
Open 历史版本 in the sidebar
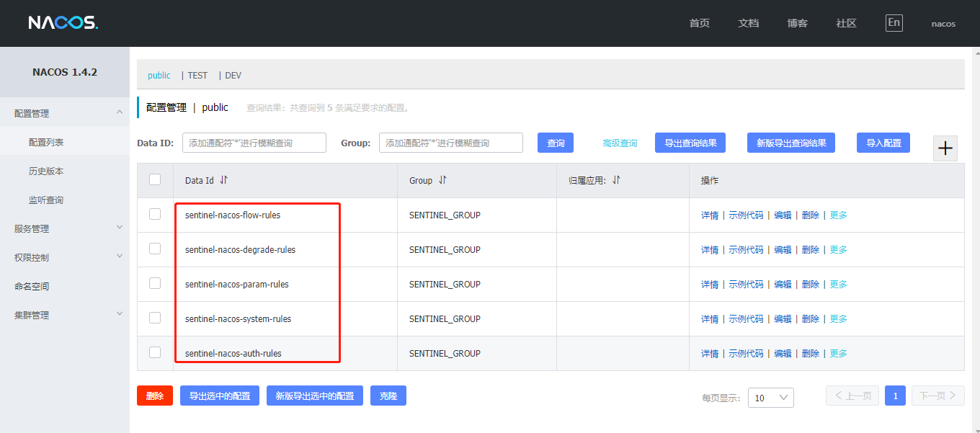(x=46, y=171)
